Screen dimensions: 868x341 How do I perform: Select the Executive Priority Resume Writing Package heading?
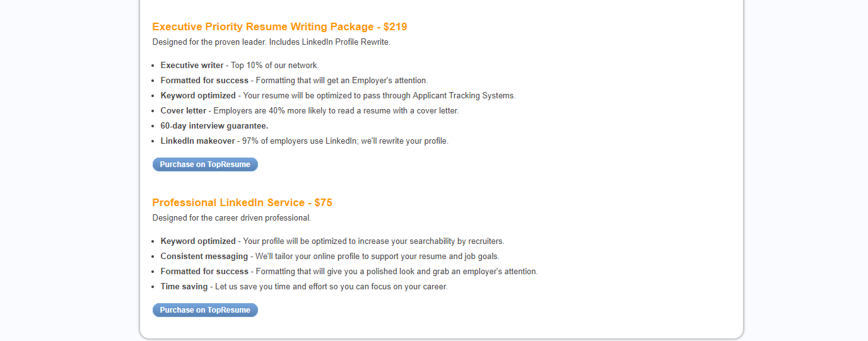pyautogui.click(x=279, y=27)
